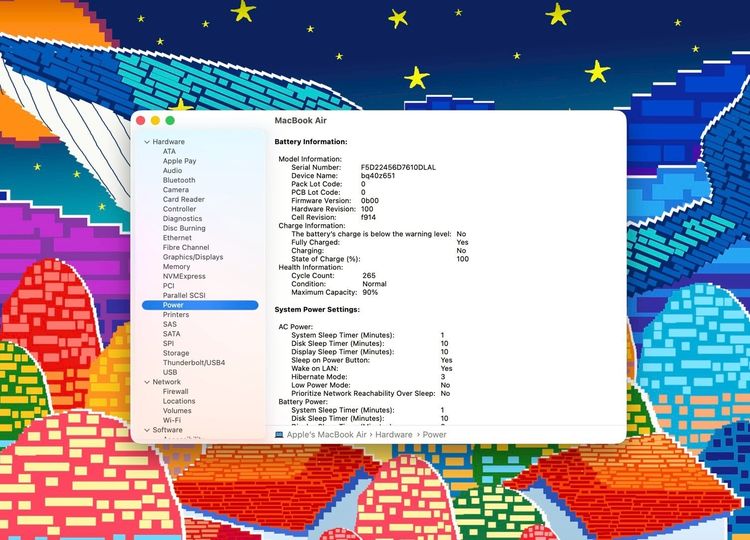
Task: Collapse the Software section disclosure triangle
Action: point(147,430)
